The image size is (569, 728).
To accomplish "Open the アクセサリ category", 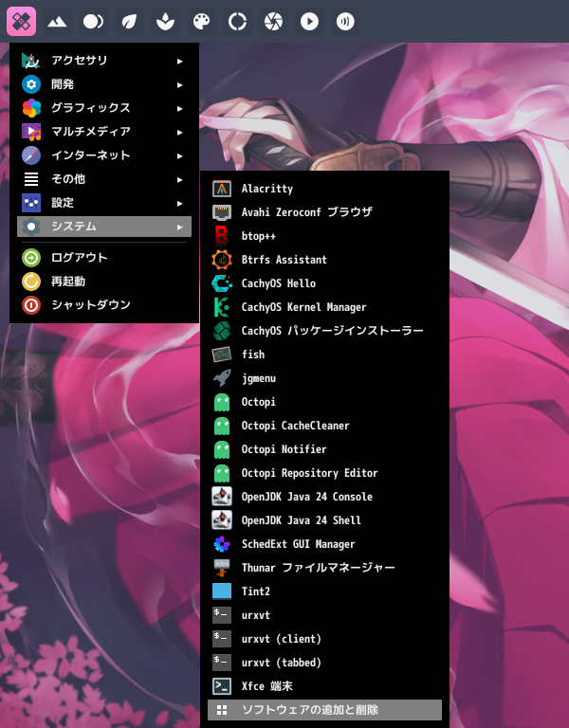I will pyautogui.click(x=104, y=61).
